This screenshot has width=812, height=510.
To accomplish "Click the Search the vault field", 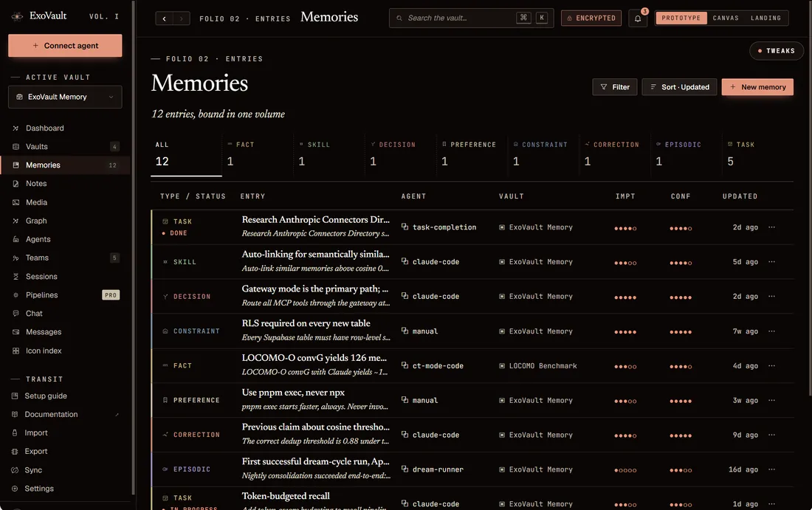I will coord(471,18).
